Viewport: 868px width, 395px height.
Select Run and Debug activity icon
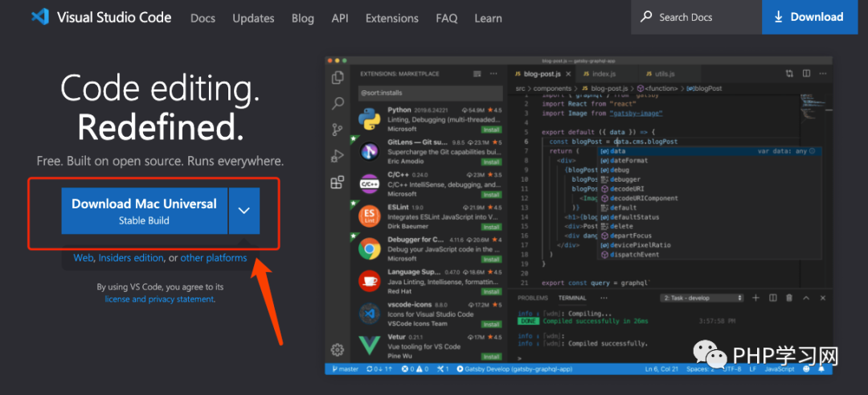coord(337,156)
